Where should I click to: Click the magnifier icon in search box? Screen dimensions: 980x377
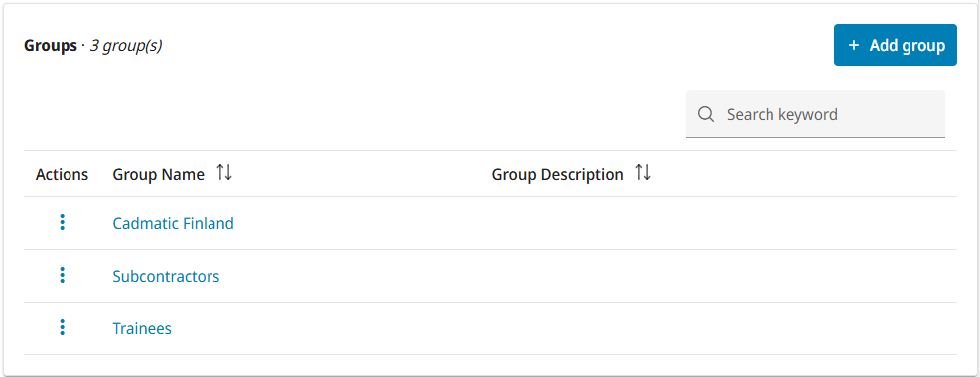click(706, 114)
